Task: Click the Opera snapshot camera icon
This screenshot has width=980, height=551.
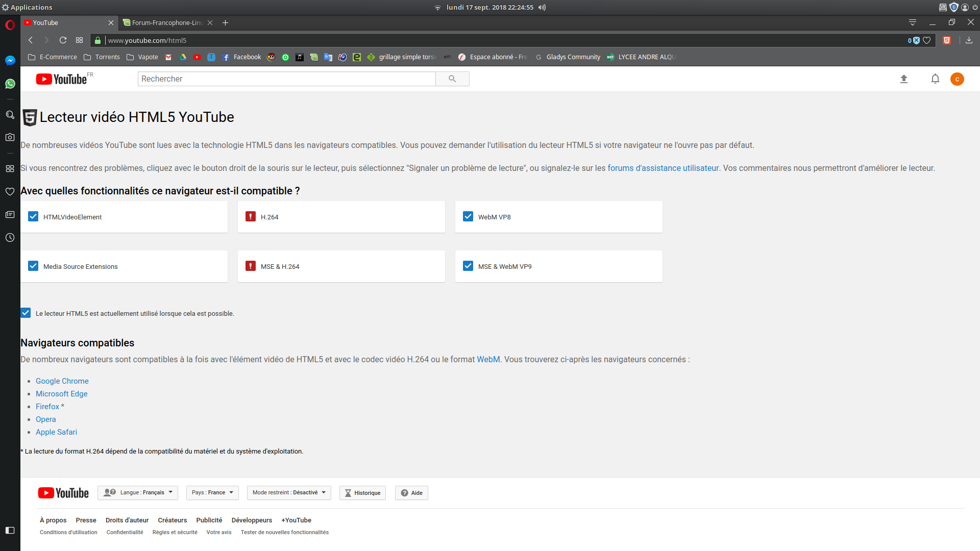Action: pyautogui.click(x=10, y=137)
